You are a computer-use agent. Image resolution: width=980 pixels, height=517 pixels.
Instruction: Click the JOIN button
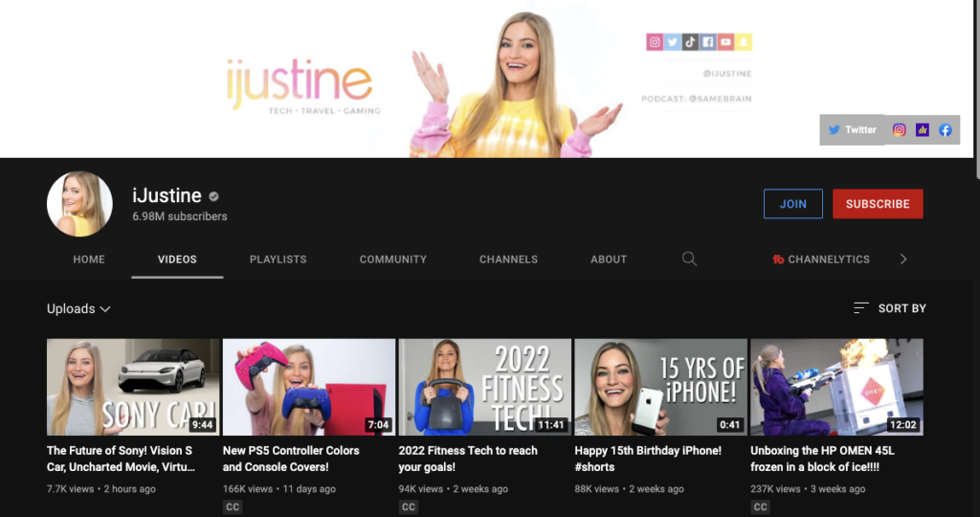coord(793,204)
